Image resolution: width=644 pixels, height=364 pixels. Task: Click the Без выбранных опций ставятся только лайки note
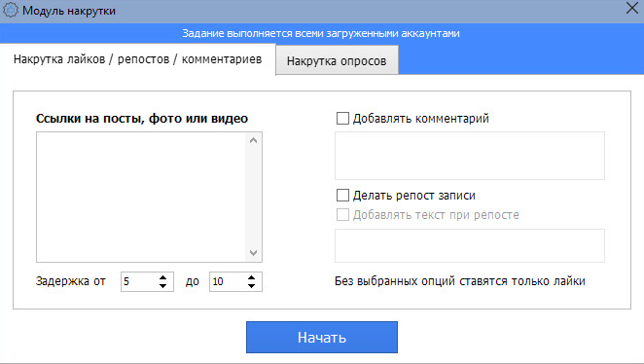(x=459, y=281)
